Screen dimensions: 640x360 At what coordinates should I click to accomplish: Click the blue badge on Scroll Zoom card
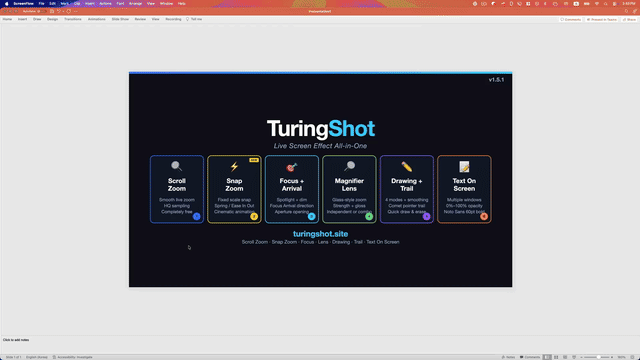(x=196, y=216)
